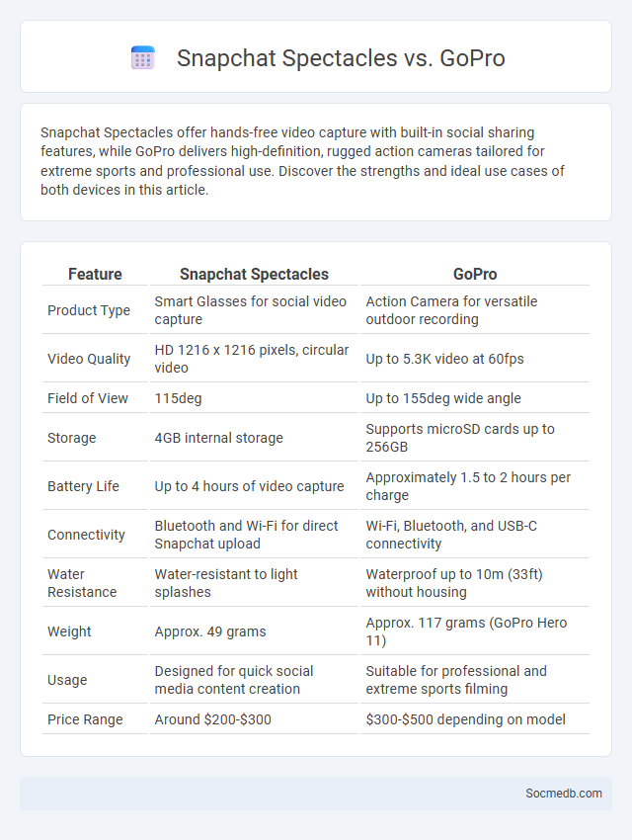Select the Product Type row label

89,310
